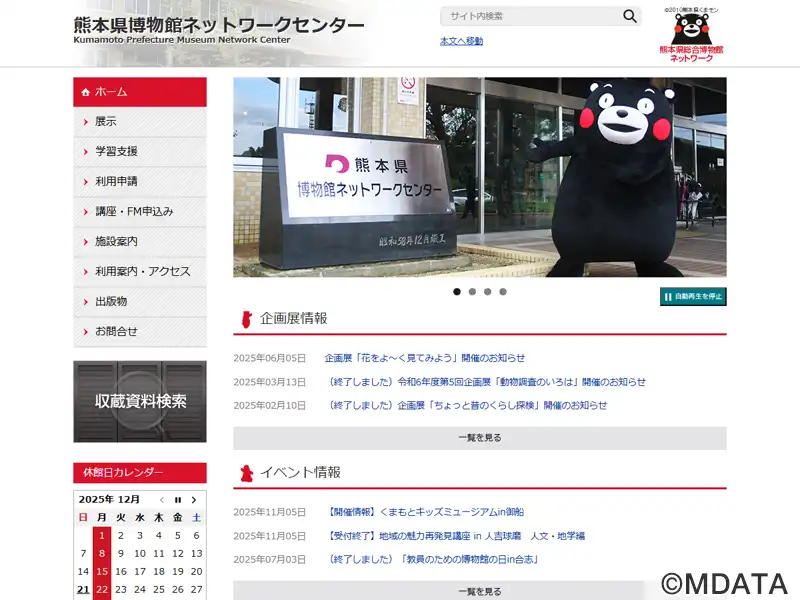Open the 学習支援 sidebar menu item

[140, 152]
